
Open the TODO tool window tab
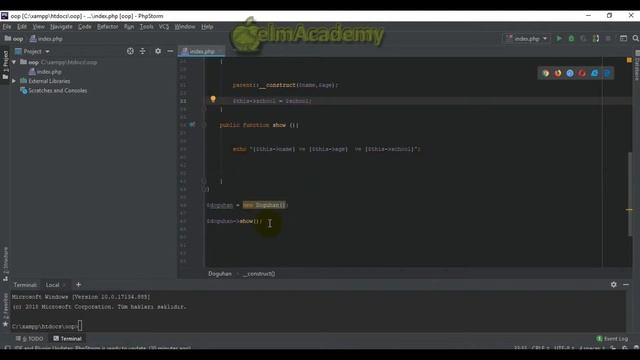pos(29,338)
